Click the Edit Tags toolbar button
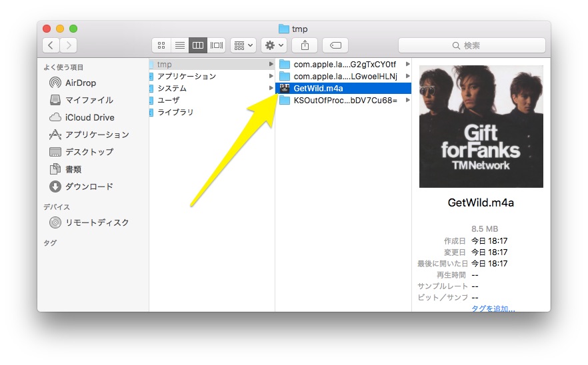Screen dimensions: 588x365 (x=335, y=45)
